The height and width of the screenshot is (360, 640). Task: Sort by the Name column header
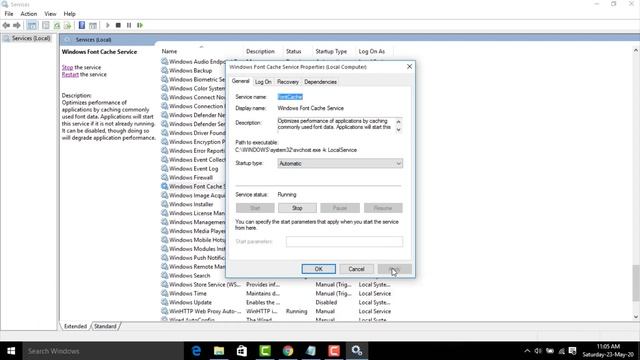pyautogui.click(x=169, y=51)
